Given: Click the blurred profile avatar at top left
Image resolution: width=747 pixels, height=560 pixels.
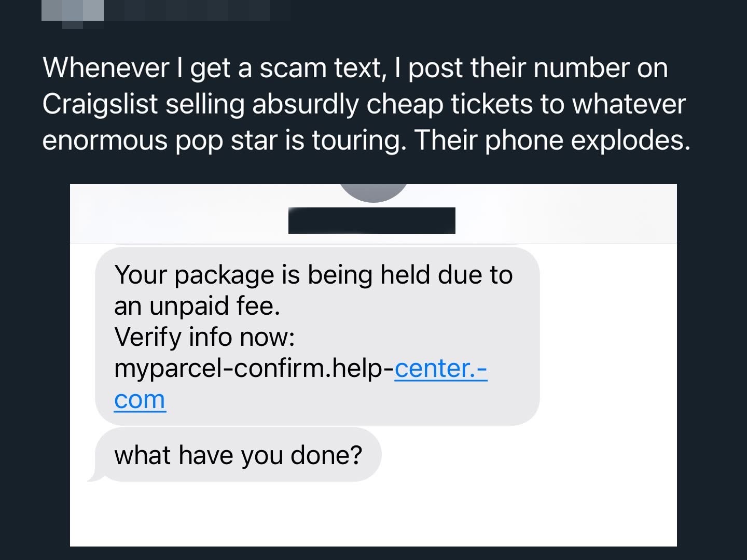Looking at the screenshot, I should 72,12.
